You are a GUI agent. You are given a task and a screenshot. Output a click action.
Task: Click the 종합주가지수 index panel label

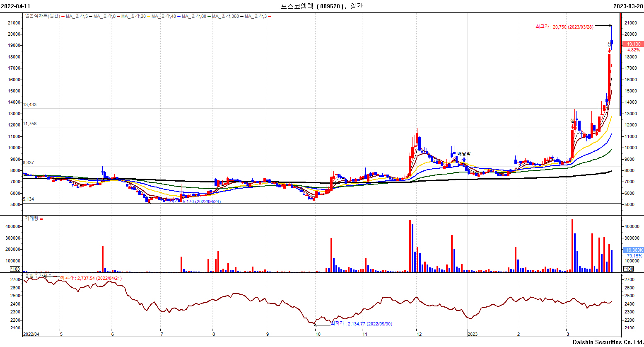pyautogui.click(x=39, y=275)
